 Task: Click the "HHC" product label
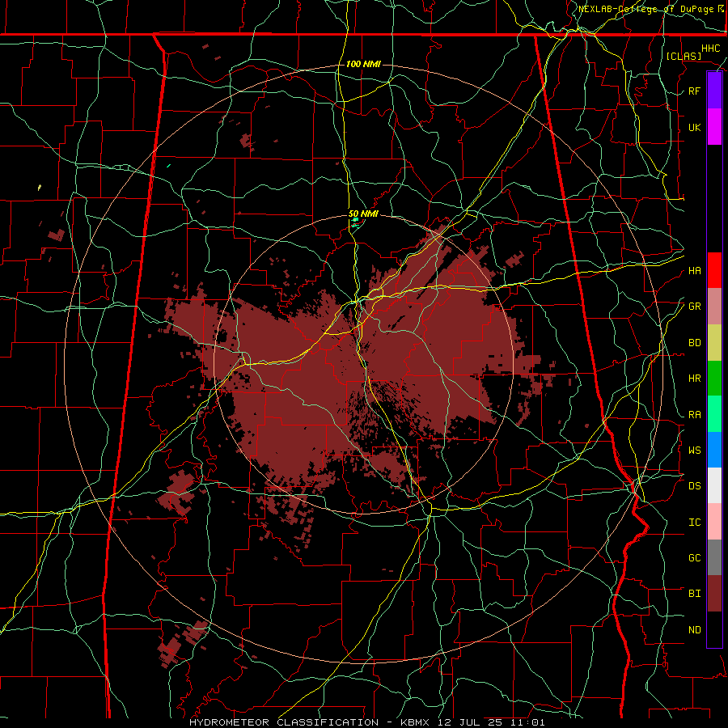pos(710,49)
